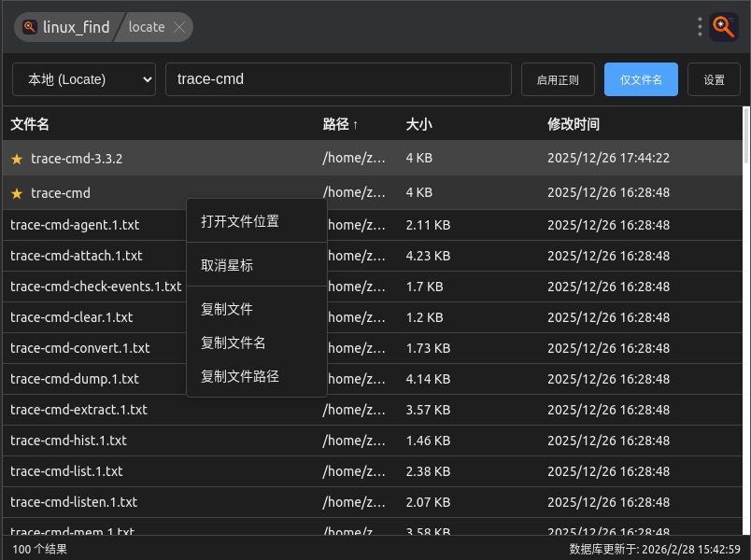Click the trace-cmd search input field
Image resolution: width=751 pixels, height=560 pixels.
[x=338, y=79]
